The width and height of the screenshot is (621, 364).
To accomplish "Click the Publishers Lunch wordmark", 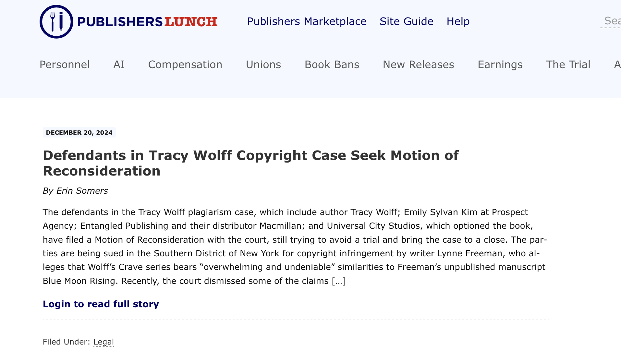I will tap(147, 22).
